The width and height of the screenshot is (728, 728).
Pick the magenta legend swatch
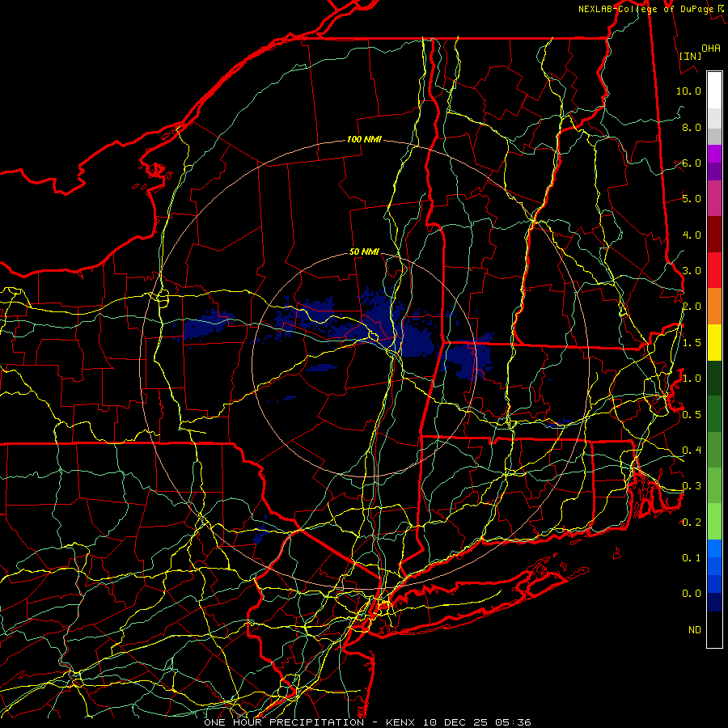(714, 154)
